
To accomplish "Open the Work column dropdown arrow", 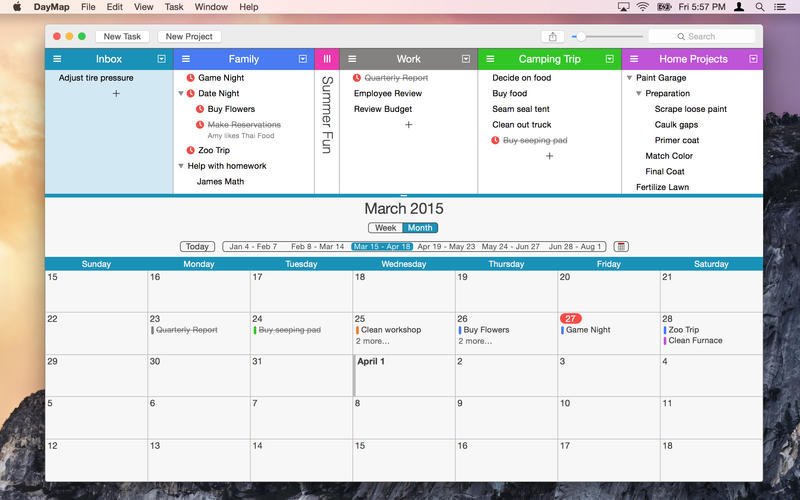I will [x=466, y=59].
